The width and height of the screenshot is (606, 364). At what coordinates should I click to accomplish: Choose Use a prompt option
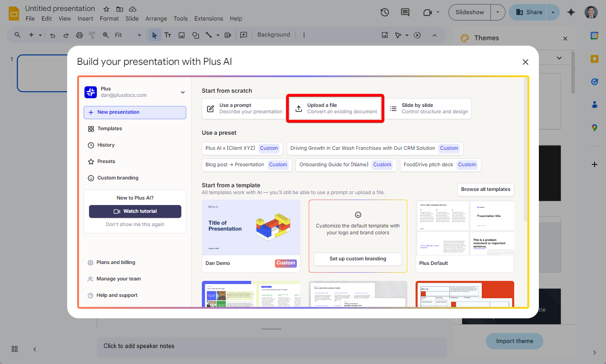tap(244, 109)
